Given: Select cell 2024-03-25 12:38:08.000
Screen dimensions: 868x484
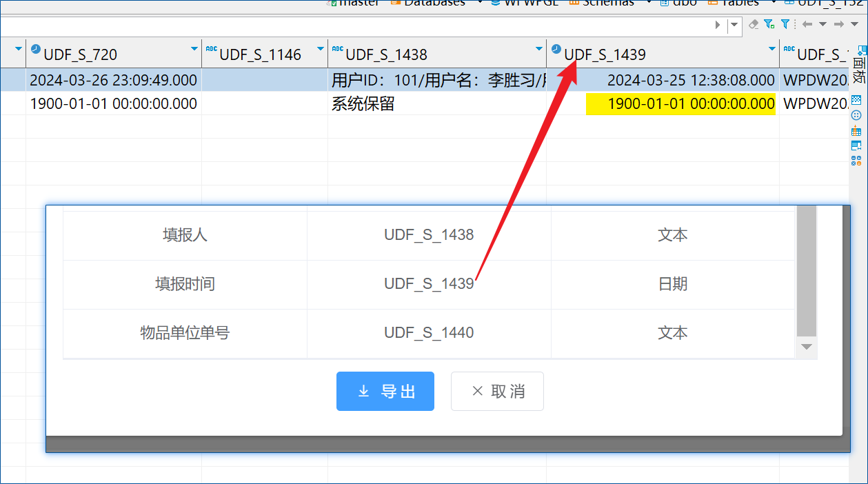Looking at the screenshot, I should pyautogui.click(x=663, y=80).
